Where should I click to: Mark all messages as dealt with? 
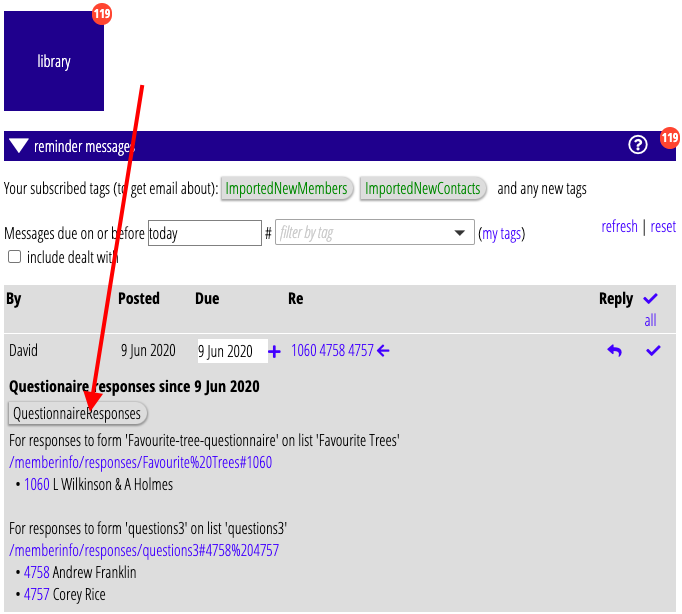point(651,298)
